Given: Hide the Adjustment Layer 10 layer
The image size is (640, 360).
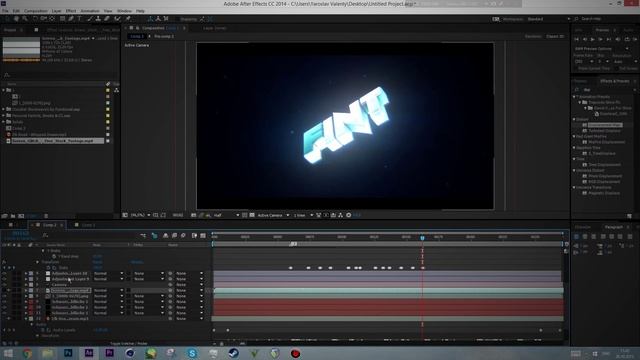Looking at the screenshot, I should 4,273.
